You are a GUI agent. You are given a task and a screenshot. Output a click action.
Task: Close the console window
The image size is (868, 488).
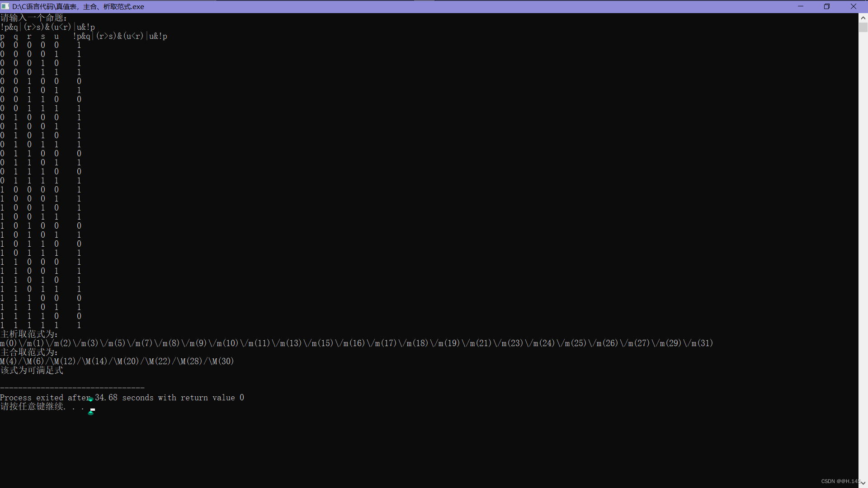[854, 6]
